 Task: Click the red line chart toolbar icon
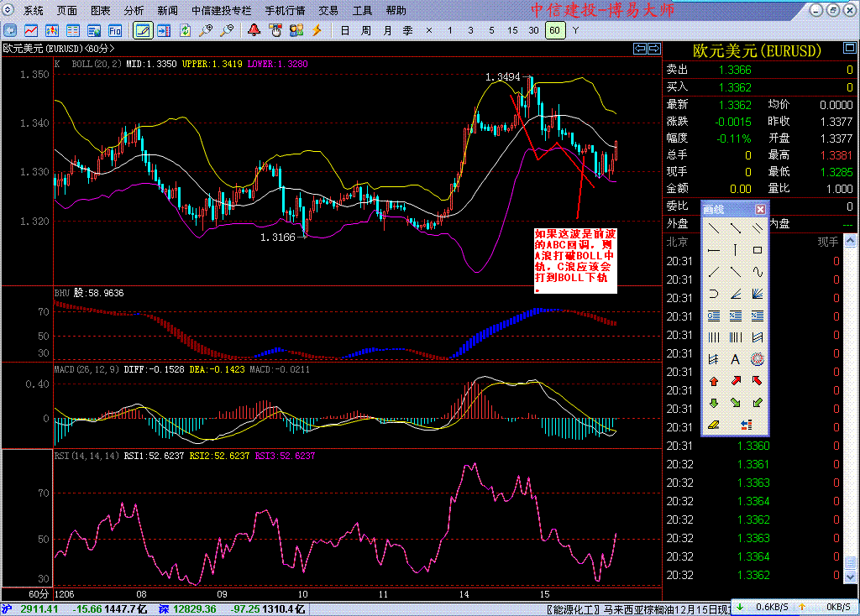tap(31, 31)
